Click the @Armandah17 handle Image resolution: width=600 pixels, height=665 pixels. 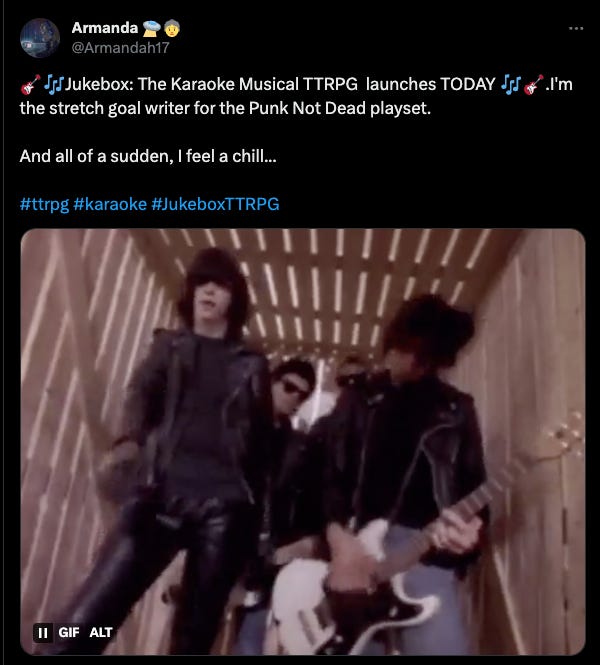coord(120,48)
